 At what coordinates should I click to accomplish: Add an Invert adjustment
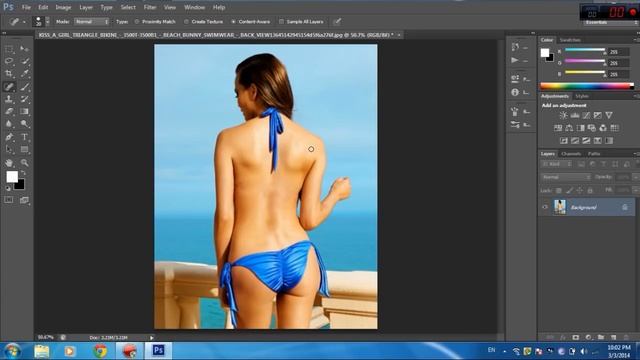click(564, 141)
